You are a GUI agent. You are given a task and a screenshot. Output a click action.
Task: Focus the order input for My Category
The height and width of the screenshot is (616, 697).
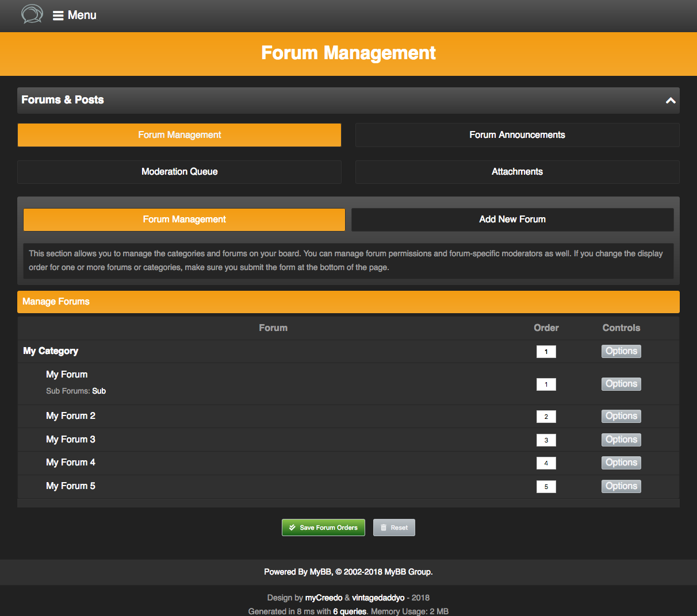click(546, 352)
